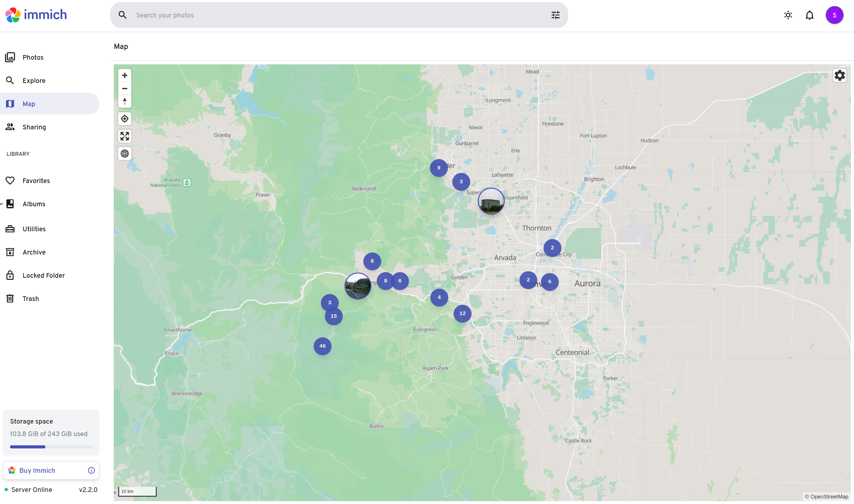Find my current location on map
854x504 pixels.
[125, 119]
